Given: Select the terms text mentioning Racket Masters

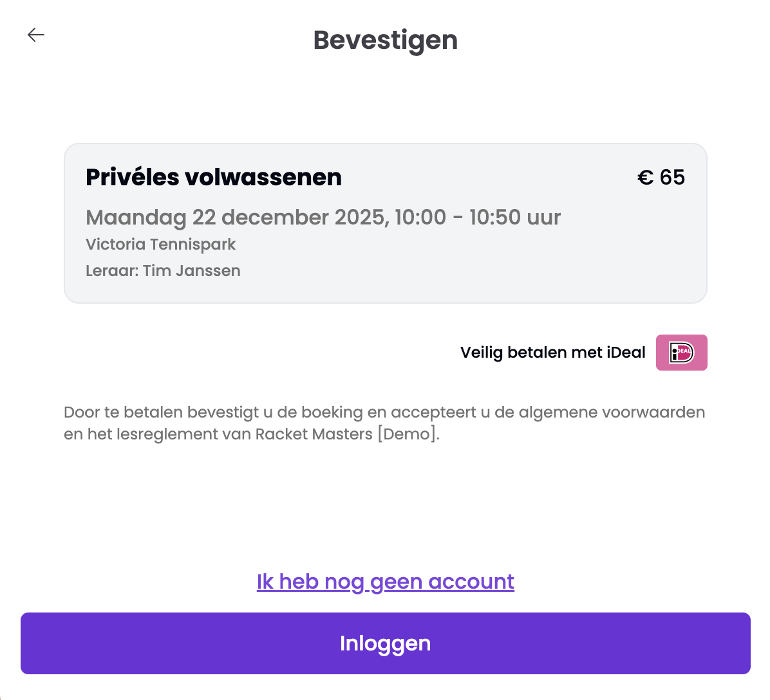Looking at the screenshot, I should 384,423.
